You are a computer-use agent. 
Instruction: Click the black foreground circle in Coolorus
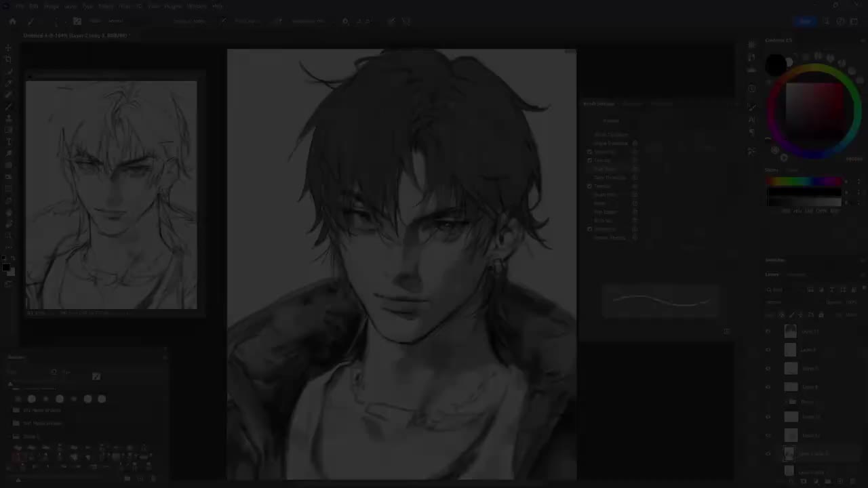(776, 65)
